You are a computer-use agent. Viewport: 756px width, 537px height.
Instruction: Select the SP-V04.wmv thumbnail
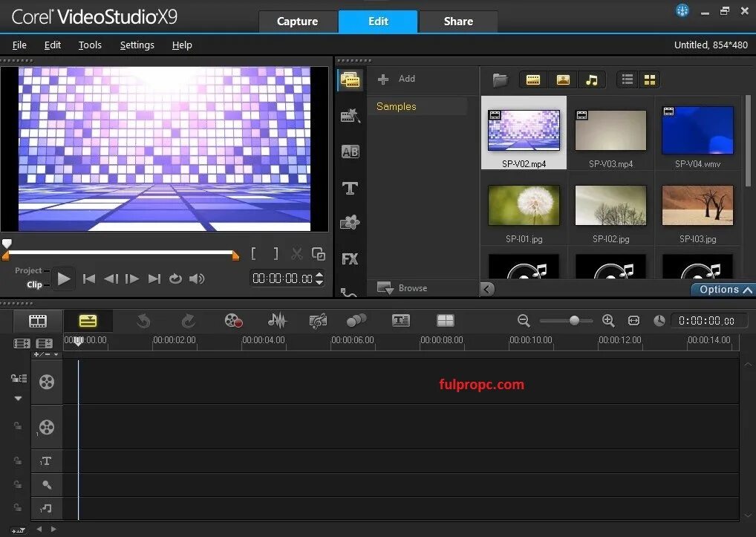pyautogui.click(x=697, y=130)
